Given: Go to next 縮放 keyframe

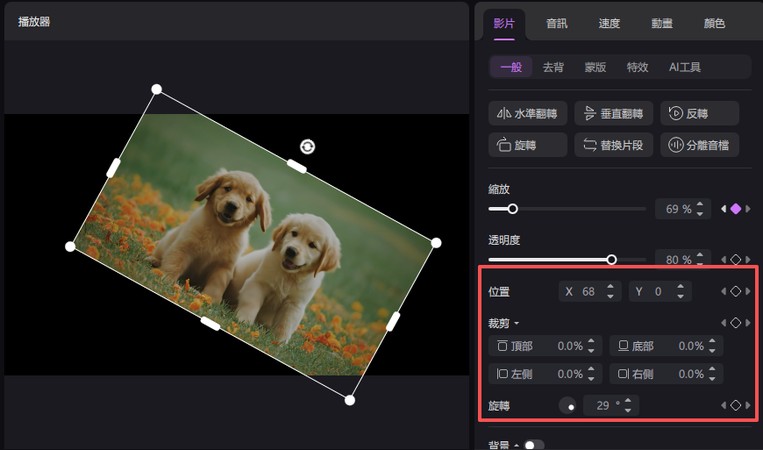Looking at the screenshot, I should point(748,209).
